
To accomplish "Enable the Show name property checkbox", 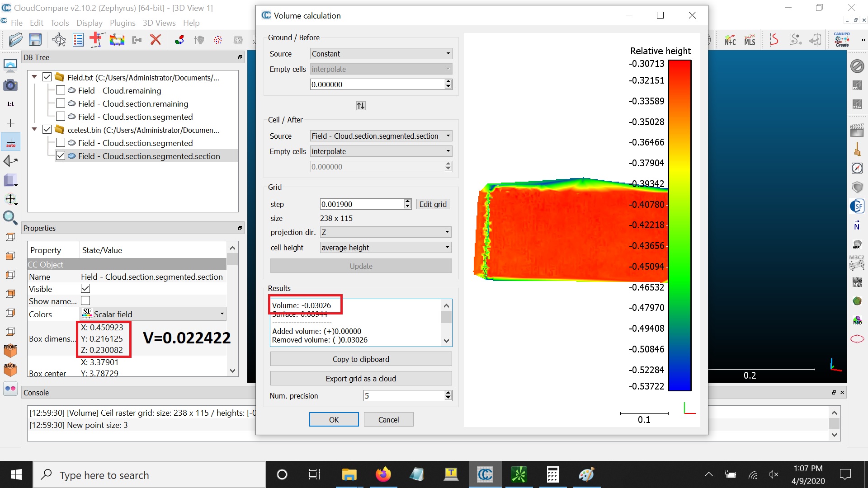I will (x=85, y=300).
